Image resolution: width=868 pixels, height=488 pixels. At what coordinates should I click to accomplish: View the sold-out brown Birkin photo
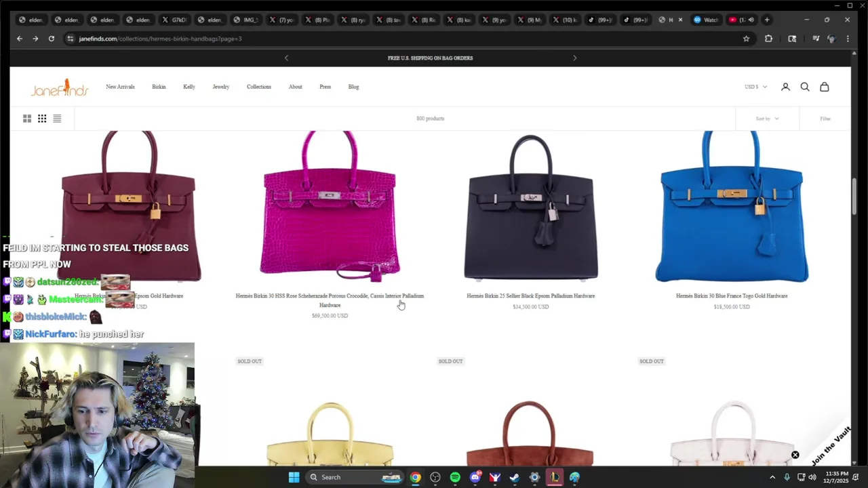point(530,434)
